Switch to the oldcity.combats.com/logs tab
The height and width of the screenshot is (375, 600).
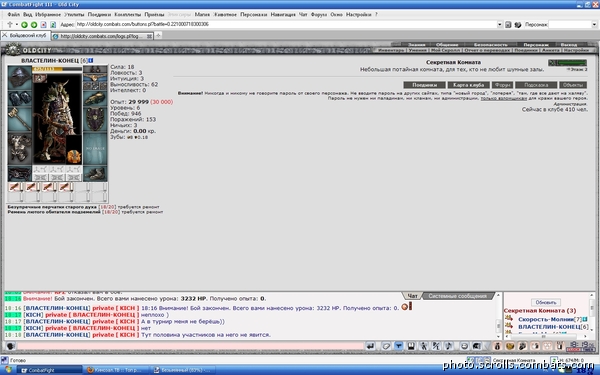102,36
